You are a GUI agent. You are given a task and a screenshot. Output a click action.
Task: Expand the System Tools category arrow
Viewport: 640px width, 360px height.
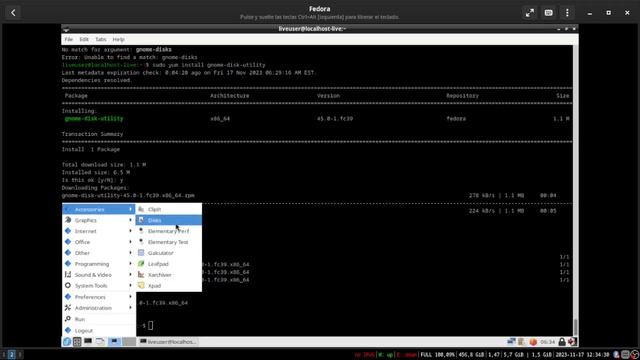click(131, 286)
